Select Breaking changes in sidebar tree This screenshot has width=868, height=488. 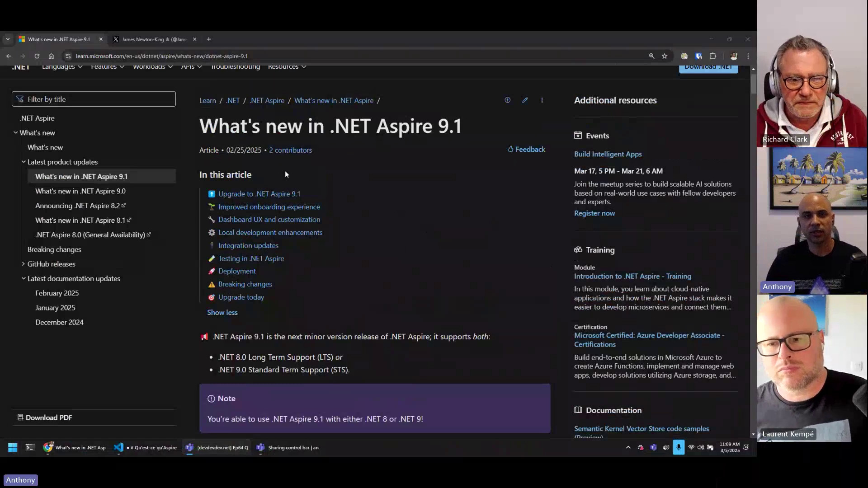pyautogui.click(x=54, y=249)
